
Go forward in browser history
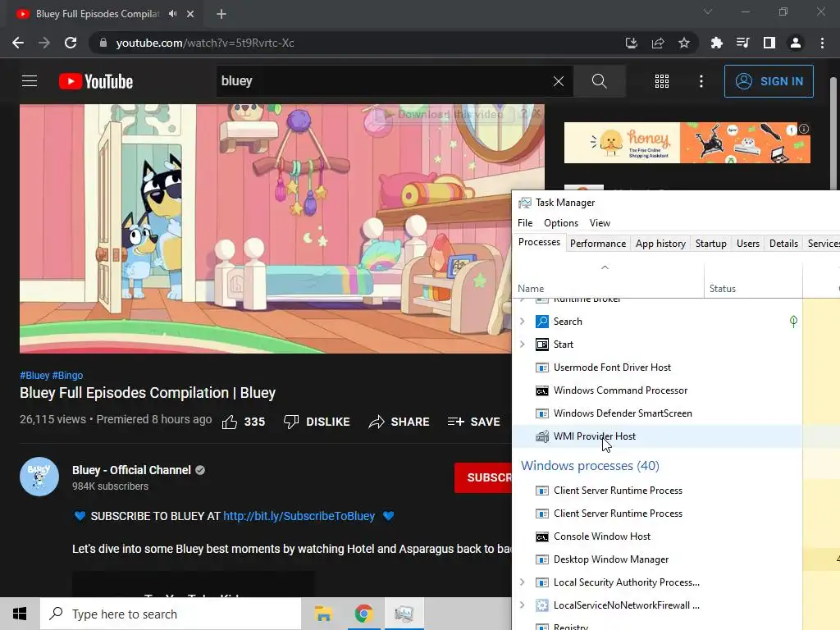click(44, 43)
